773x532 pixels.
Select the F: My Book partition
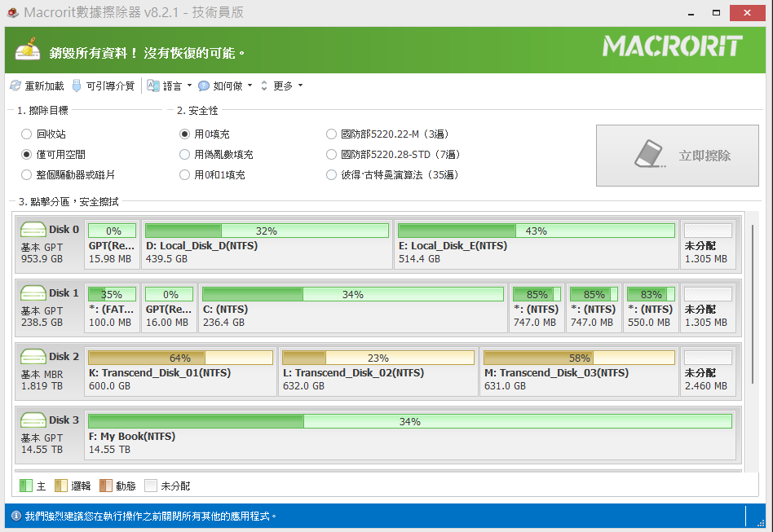(x=409, y=436)
